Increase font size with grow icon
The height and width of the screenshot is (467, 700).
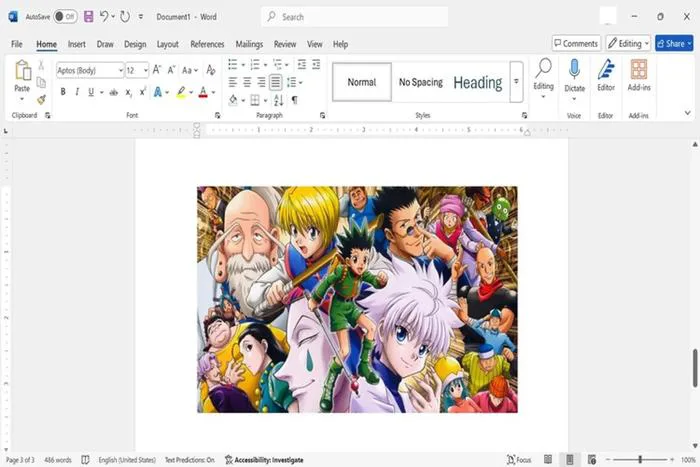157,70
